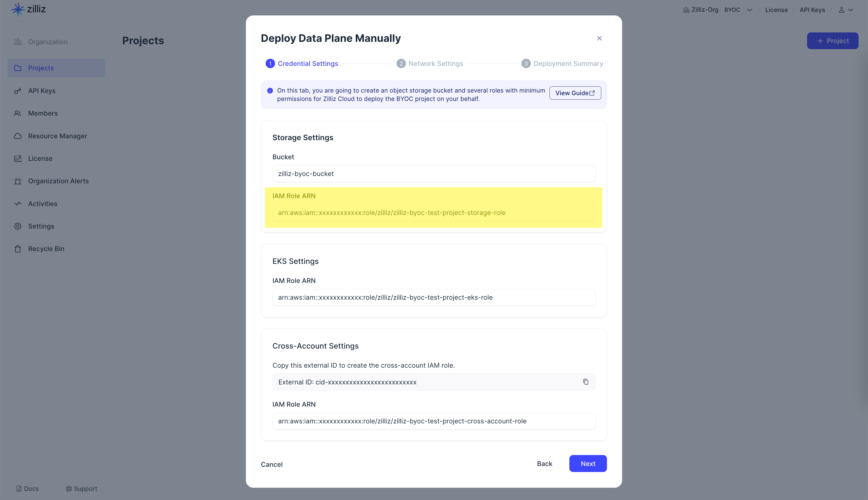The width and height of the screenshot is (868, 500).
Task: Click the EKS IAM Role ARN input
Action: (434, 297)
